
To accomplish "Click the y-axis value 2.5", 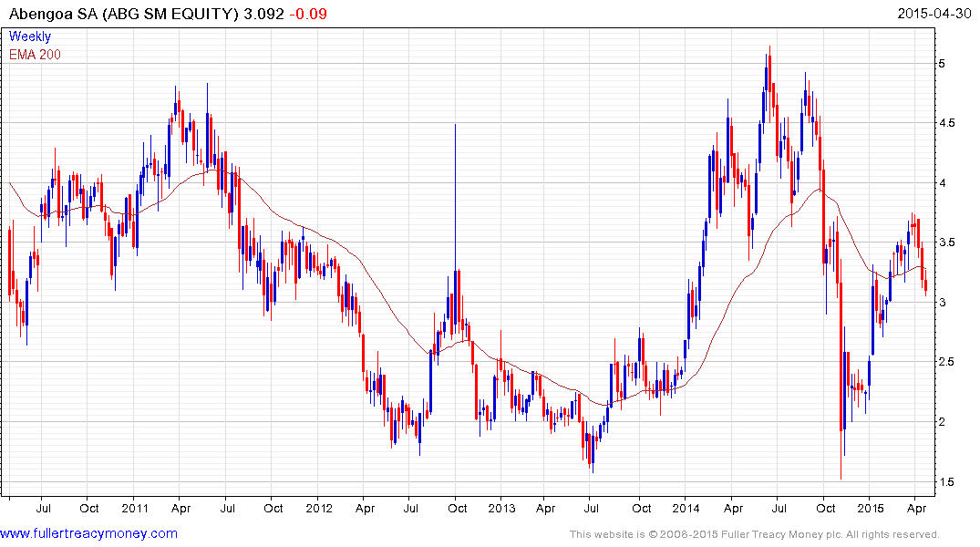I will click(947, 362).
